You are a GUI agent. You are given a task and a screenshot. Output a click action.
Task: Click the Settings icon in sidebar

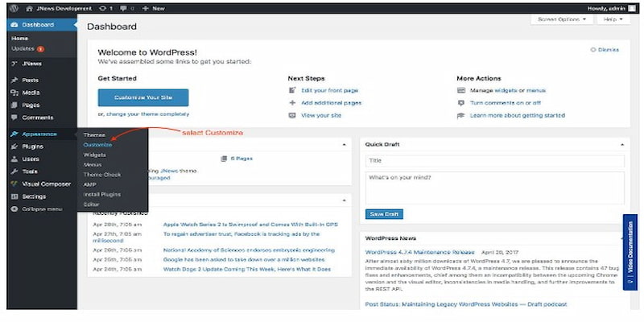14,196
